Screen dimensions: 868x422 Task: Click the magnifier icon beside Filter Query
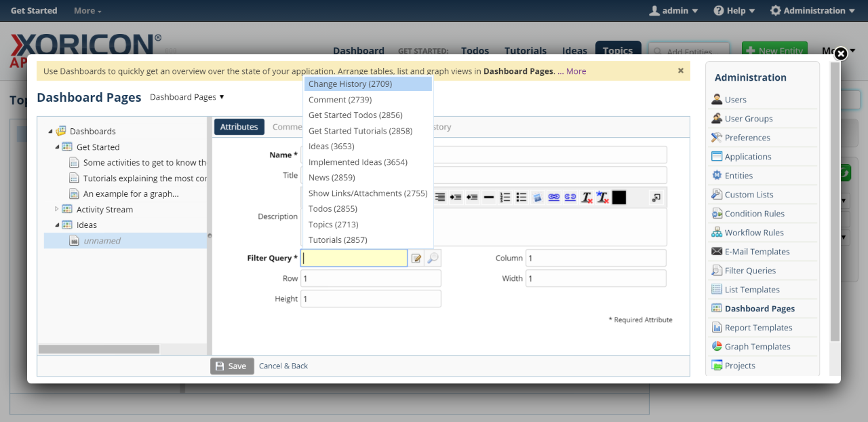[x=433, y=258]
